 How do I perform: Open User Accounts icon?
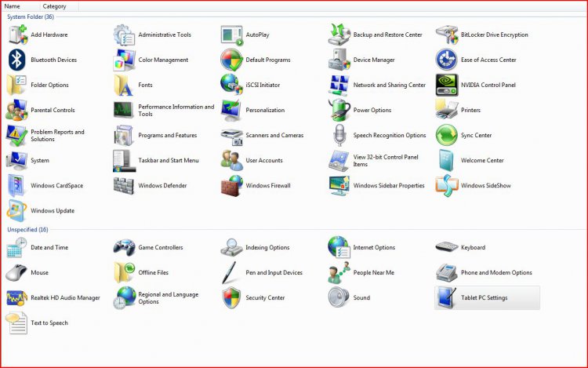232,160
